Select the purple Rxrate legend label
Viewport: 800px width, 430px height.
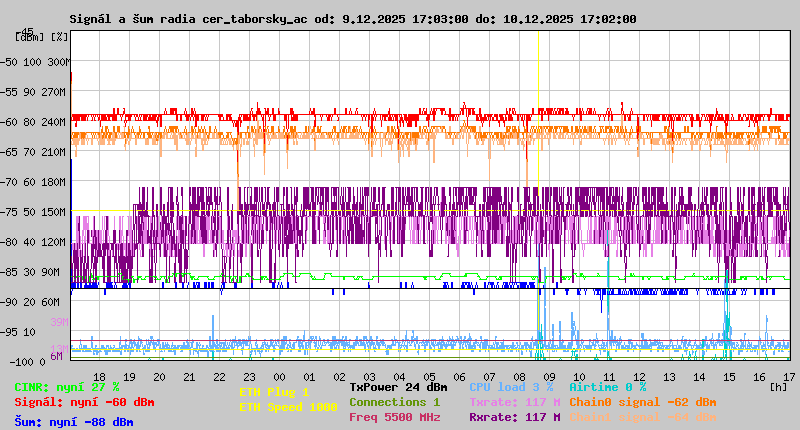tap(514, 417)
